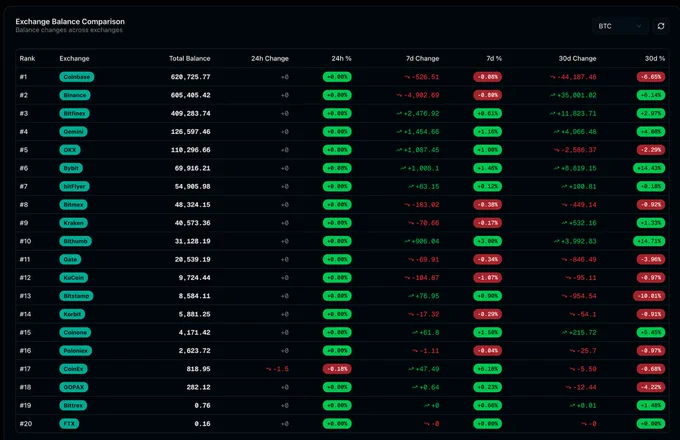The height and width of the screenshot is (440, 680).
Task: Choose the Korbit exchange badge
Action: tap(72, 314)
